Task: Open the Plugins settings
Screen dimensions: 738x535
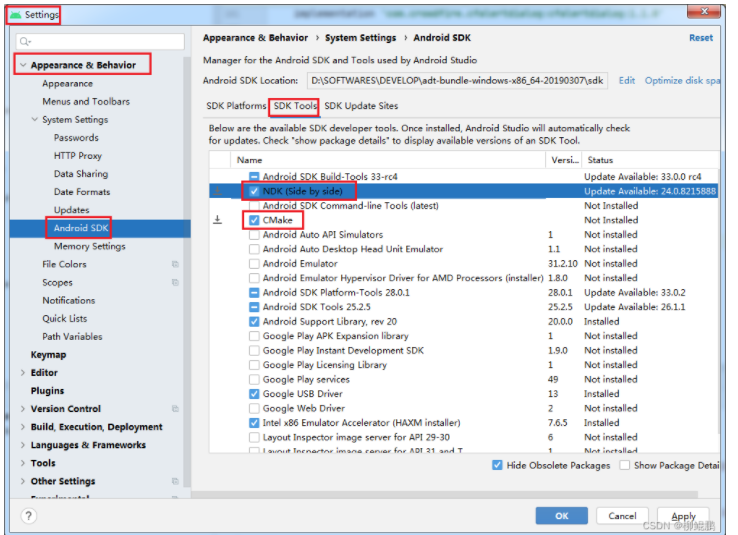Action: click(x=47, y=391)
